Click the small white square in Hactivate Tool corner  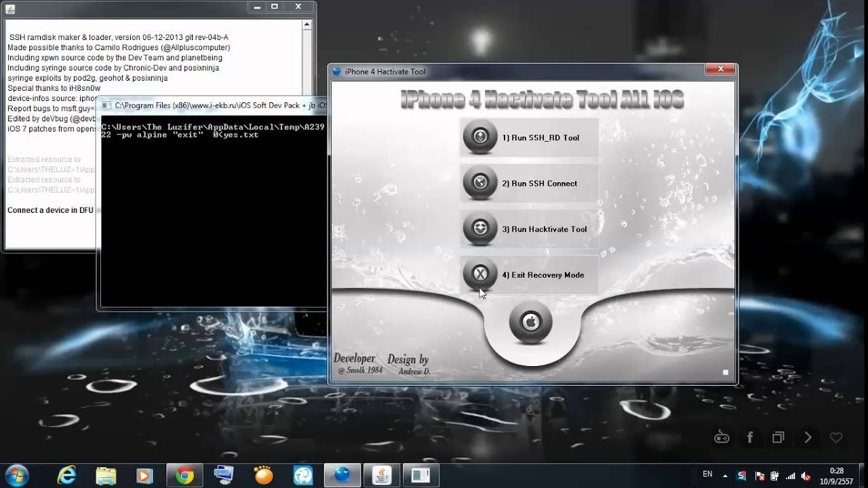point(725,372)
